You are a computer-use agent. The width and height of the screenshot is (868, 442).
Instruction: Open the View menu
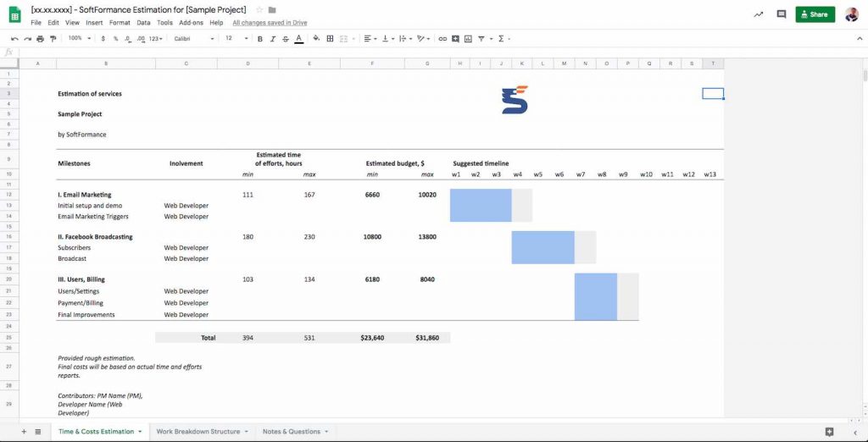[73, 23]
